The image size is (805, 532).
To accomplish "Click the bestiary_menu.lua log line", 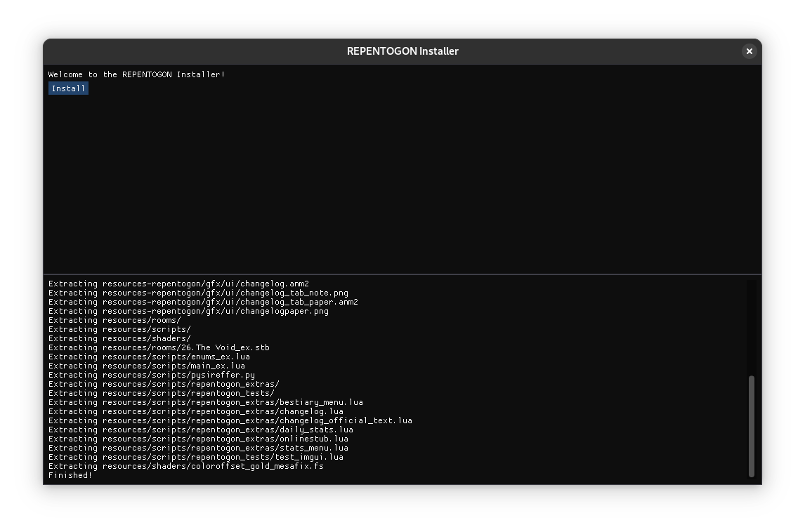I will (x=206, y=402).
